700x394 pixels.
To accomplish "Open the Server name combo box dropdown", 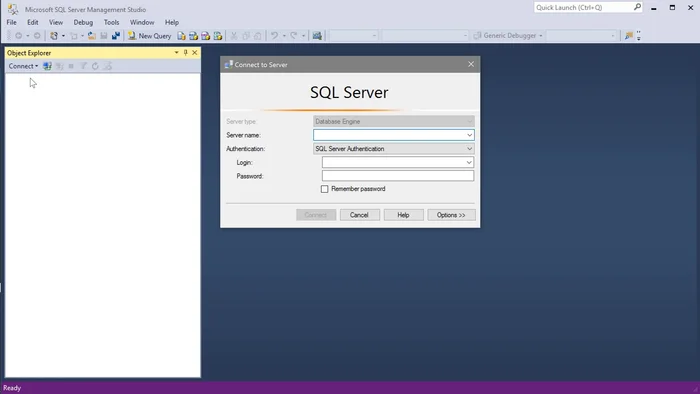I will 469,135.
